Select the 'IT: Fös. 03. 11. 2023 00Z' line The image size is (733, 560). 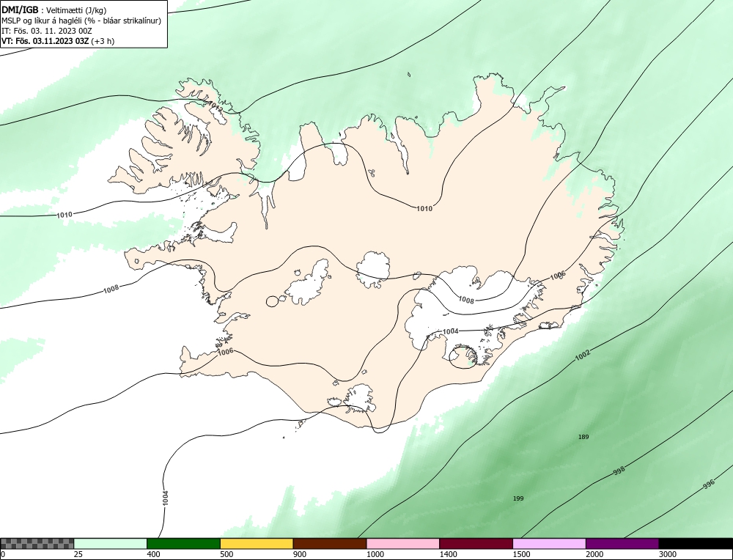47,31
